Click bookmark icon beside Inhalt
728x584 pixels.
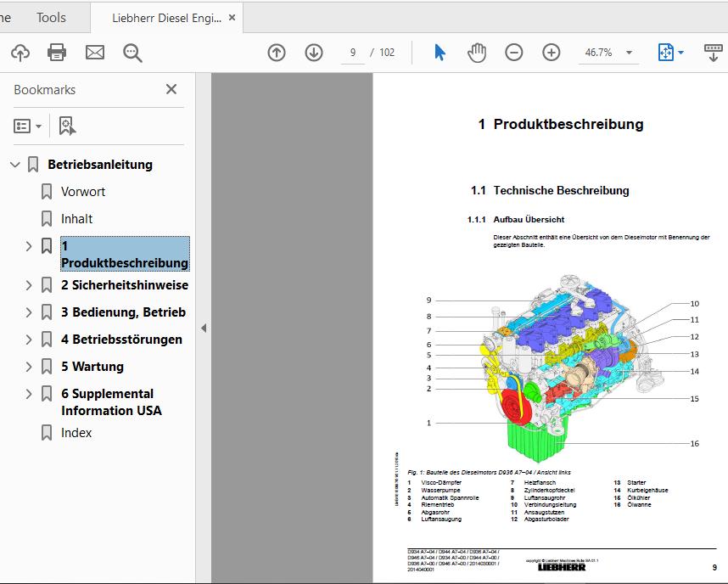(x=47, y=219)
